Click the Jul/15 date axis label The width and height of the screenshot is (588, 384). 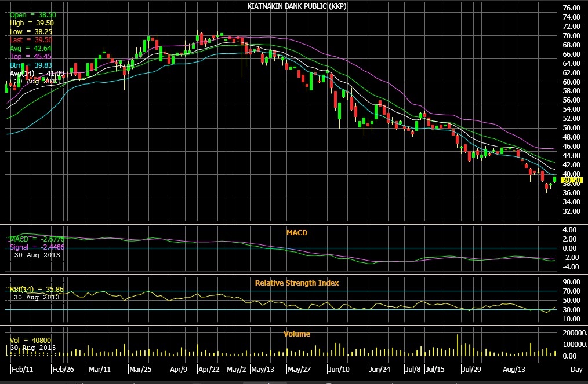click(x=435, y=370)
